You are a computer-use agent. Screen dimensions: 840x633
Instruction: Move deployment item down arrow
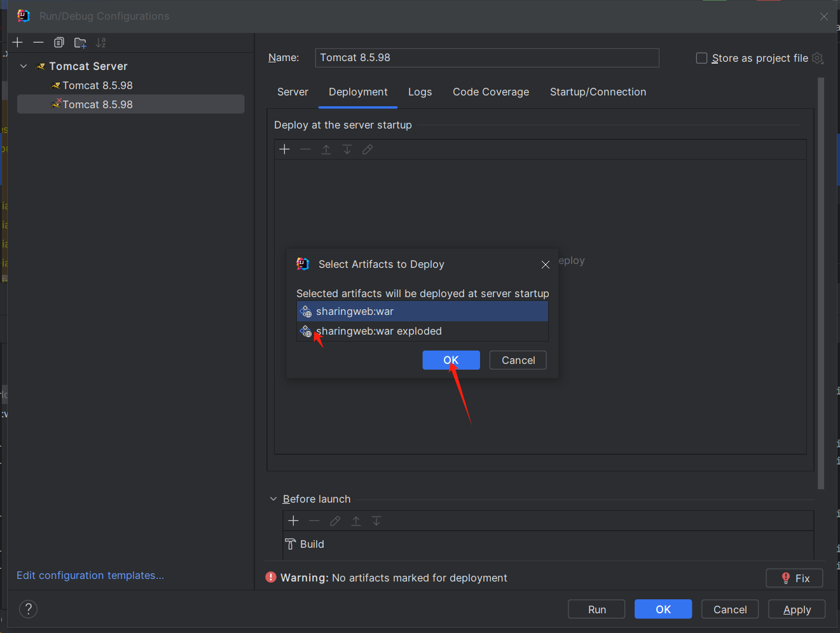347,149
